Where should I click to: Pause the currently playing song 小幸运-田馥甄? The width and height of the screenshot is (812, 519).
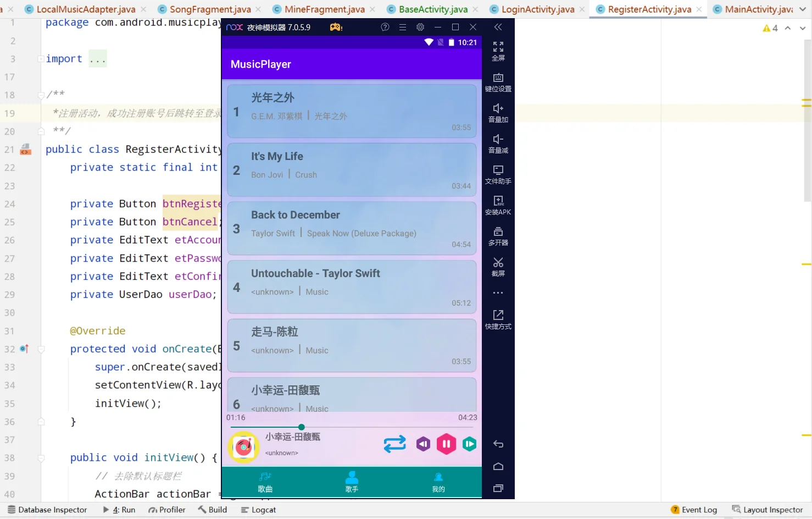[x=446, y=444]
